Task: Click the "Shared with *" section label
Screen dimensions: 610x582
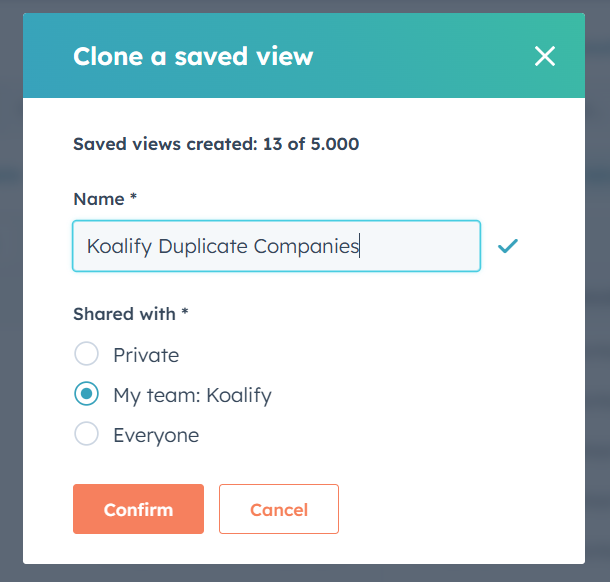Action: point(131,314)
